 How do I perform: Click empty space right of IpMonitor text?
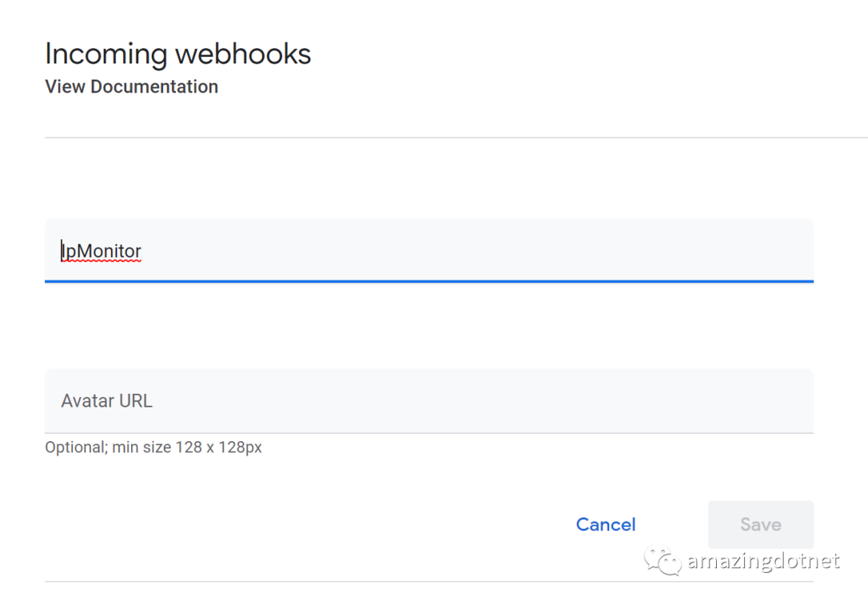[x=476, y=251]
